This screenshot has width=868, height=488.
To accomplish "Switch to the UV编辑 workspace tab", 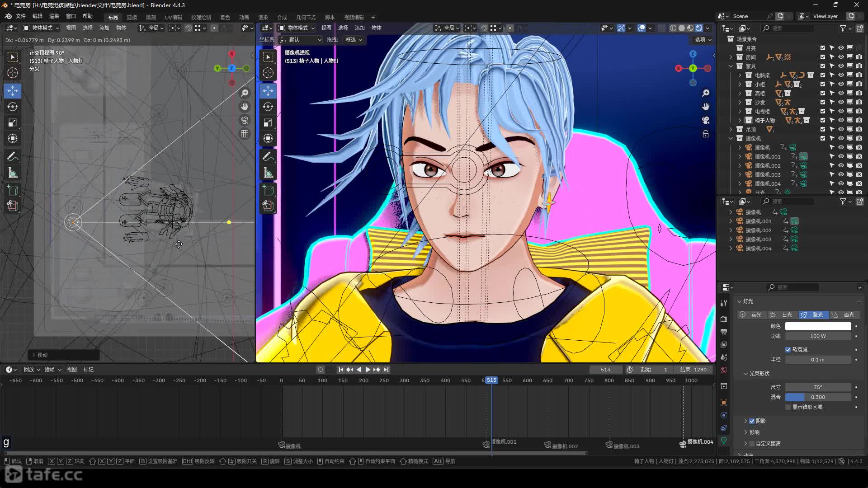I will click(173, 18).
